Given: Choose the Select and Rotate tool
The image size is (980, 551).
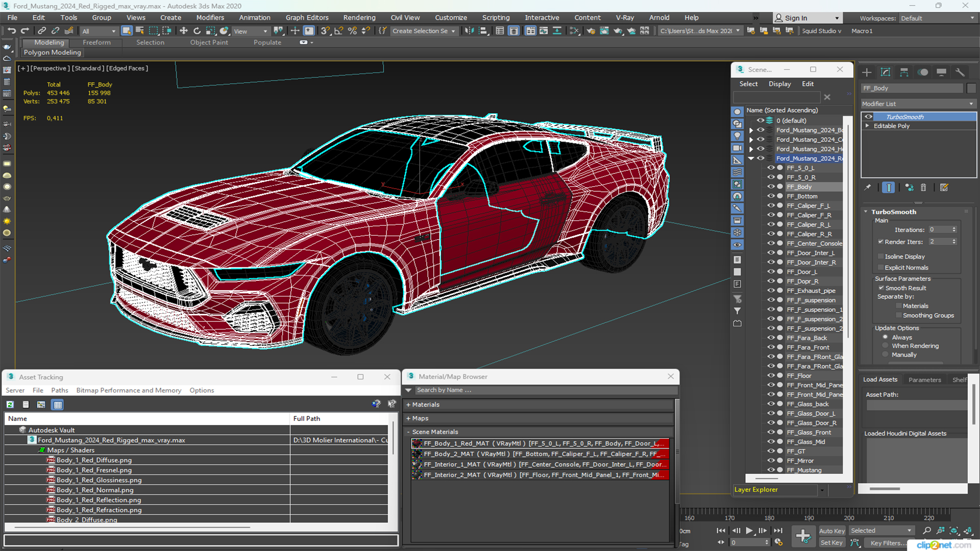Looking at the screenshot, I should [197, 31].
